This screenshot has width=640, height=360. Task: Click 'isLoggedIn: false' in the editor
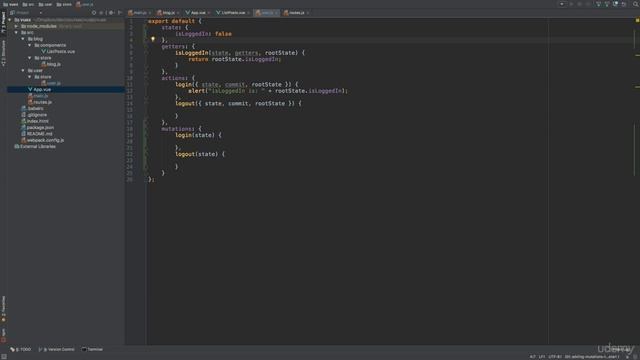(203, 34)
